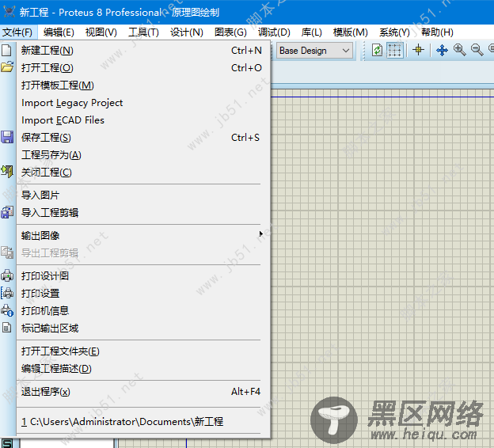494x448 pixels.
Task: Open the 模版(M) menu
Action: click(351, 32)
